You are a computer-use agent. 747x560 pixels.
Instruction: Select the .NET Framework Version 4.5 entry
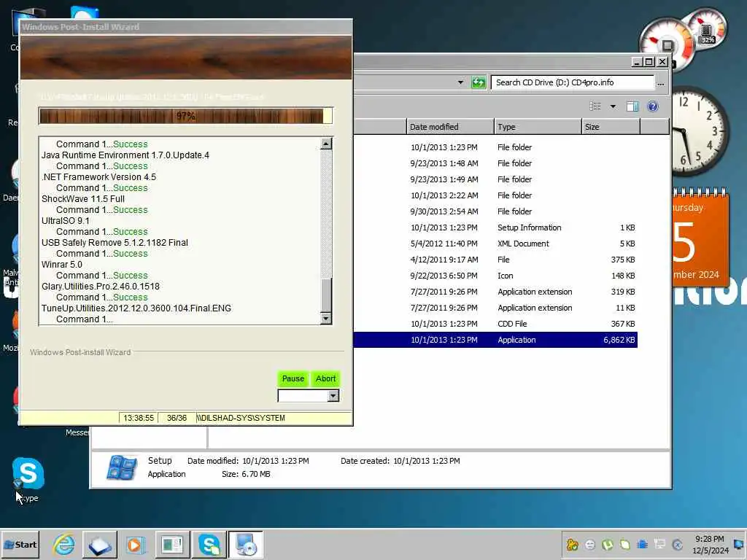point(98,176)
